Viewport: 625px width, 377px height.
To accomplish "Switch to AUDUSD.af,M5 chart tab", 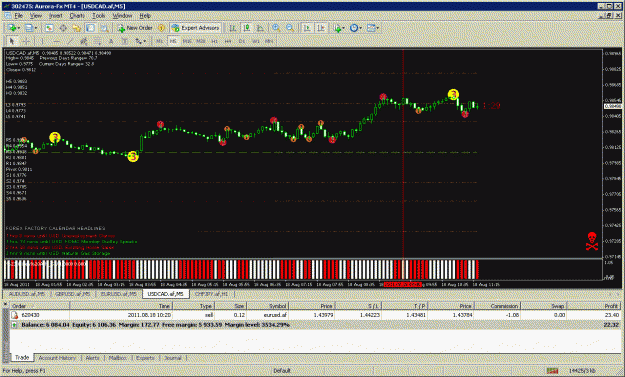I will [27, 294].
